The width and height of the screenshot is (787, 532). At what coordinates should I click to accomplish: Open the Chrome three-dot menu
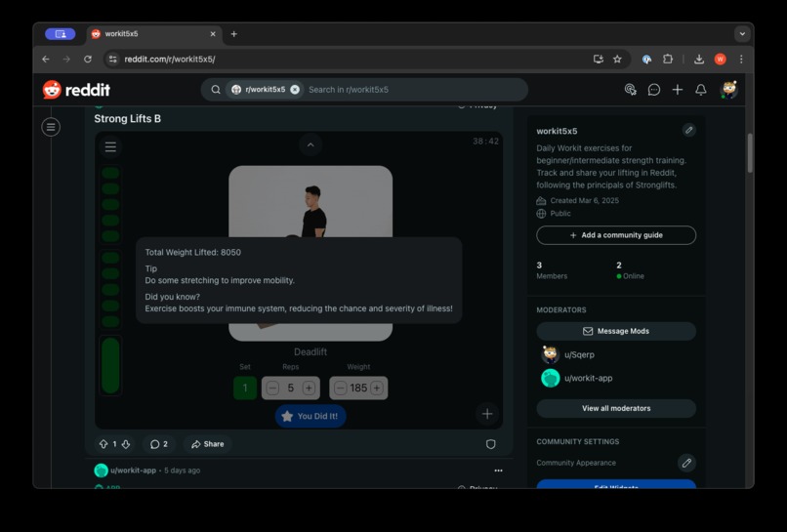coord(741,60)
